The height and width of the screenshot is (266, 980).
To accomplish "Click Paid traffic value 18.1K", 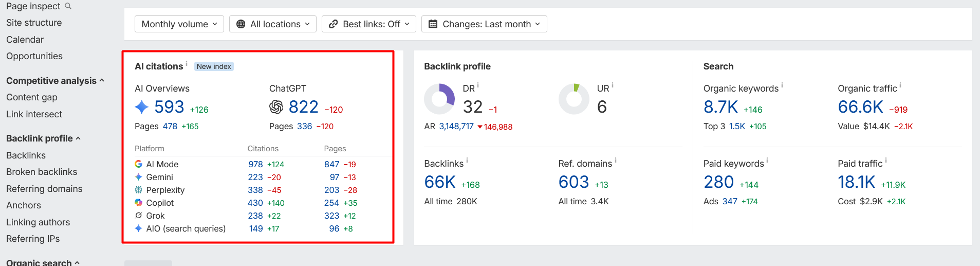I will (857, 182).
